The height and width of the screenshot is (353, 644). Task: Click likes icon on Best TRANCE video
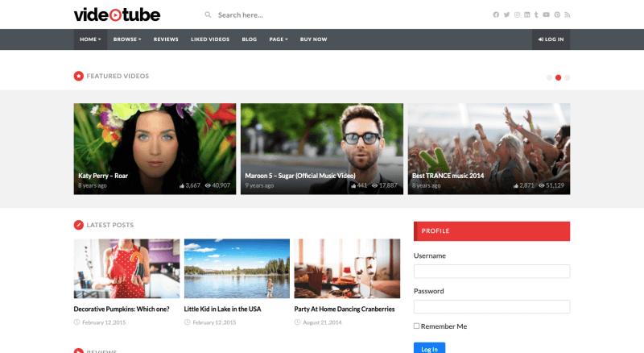tap(516, 185)
